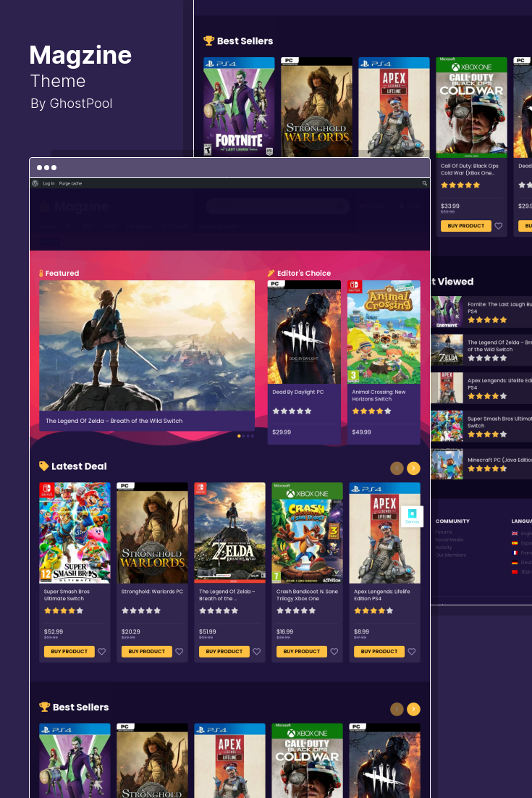Open Minecraft PC thumbnail in viewed list

tap(447, 463)
